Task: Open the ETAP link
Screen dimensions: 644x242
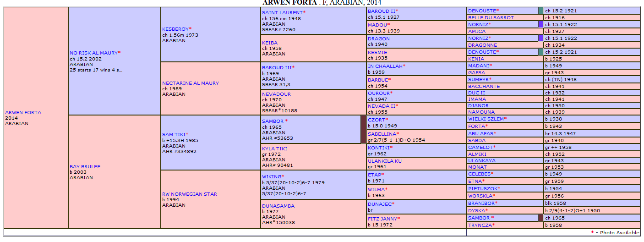Action: tap(374, 175)
